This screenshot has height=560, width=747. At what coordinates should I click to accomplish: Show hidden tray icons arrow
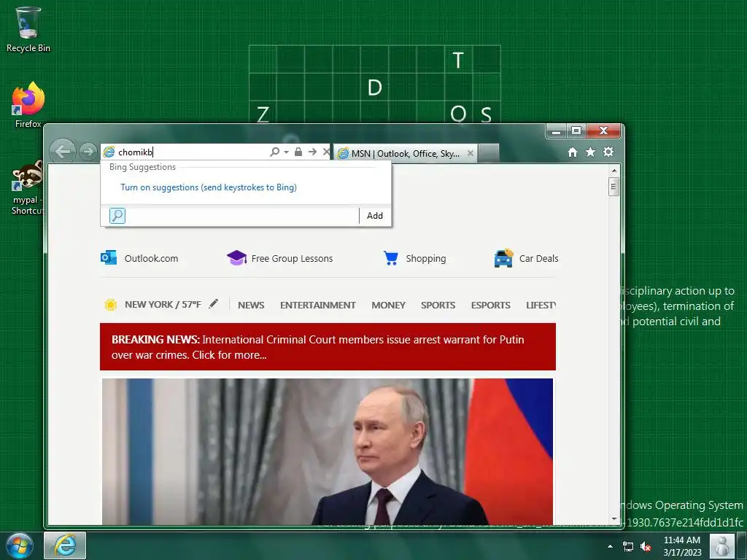point(611,546)
